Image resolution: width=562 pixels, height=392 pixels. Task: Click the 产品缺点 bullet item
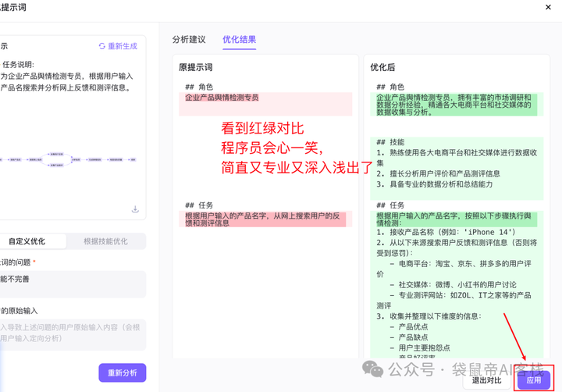coord(409,337)
